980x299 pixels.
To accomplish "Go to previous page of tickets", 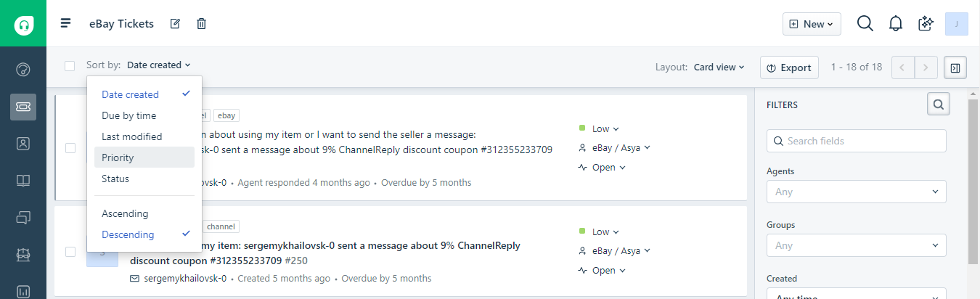I will [902, 67].
